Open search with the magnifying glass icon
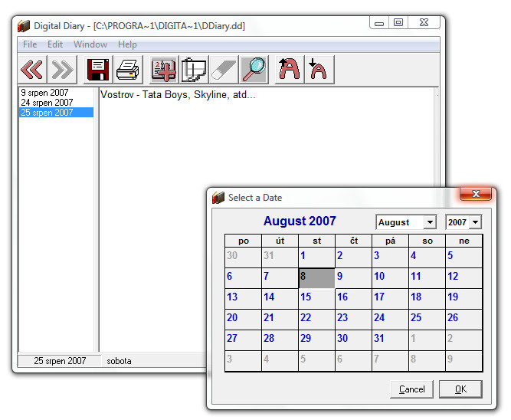Screen dimensions: 511x420 click(x=254, y=70)
